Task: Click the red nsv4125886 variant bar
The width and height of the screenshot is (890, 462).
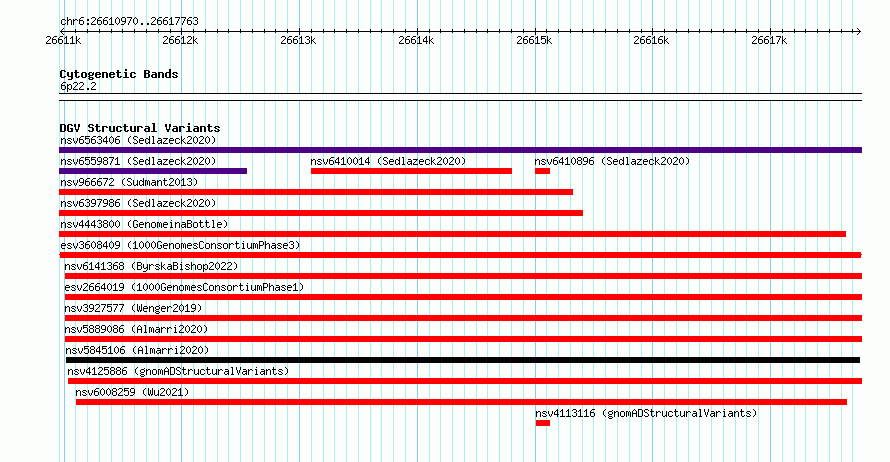Action: tap(465, 381)
